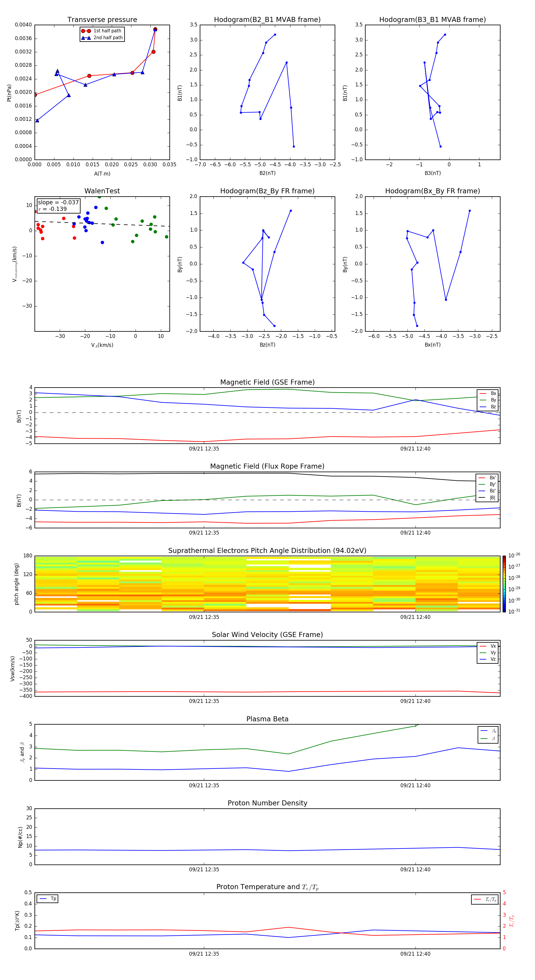
Task: Select the |B| entry in the flux rope legend
Action: pos(487,498)
